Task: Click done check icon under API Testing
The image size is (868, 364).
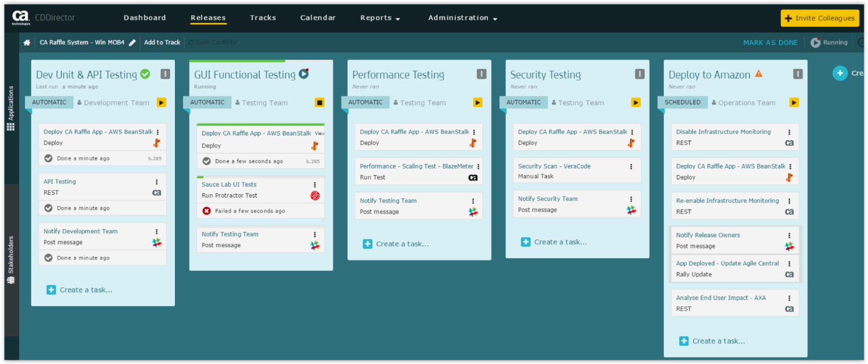Action: (x=48, y=208)
